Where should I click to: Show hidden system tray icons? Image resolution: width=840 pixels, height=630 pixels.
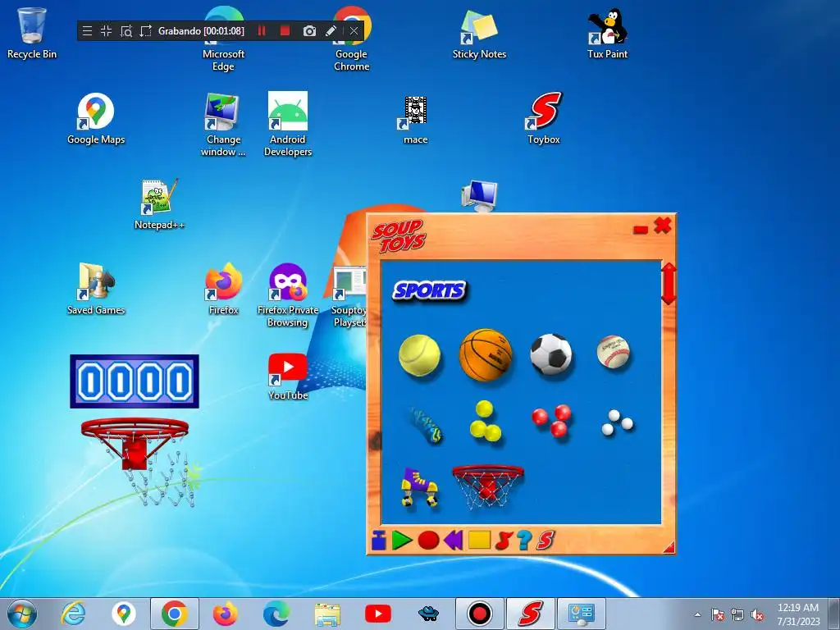(x=697, y=614)
